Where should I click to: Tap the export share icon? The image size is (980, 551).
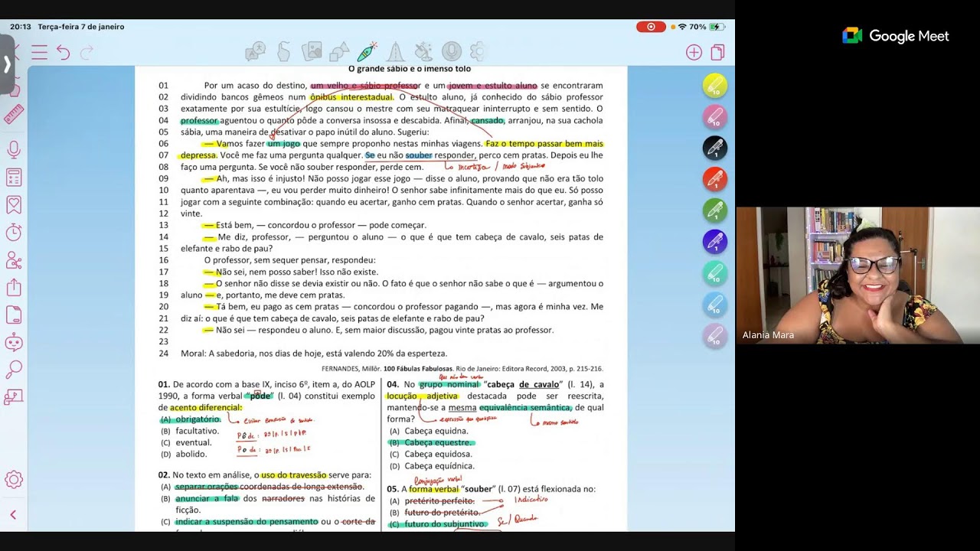point(14,288)
